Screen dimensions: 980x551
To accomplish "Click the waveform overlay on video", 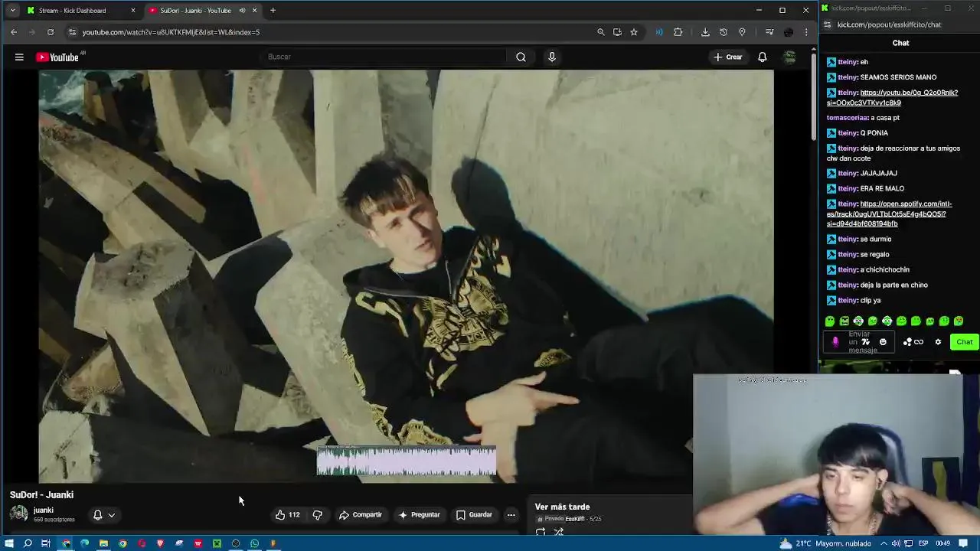I will pyautogui.click(x=407, y=461).
